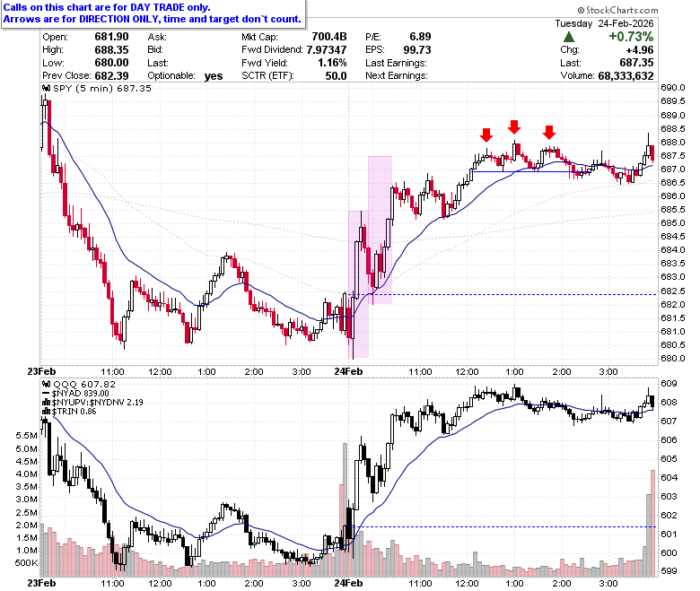
Task: Click the Optionable yes value
Action: coord(214,76)
